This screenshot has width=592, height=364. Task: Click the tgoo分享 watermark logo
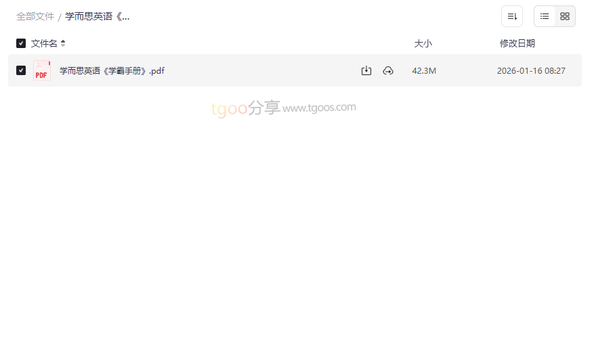245,108
